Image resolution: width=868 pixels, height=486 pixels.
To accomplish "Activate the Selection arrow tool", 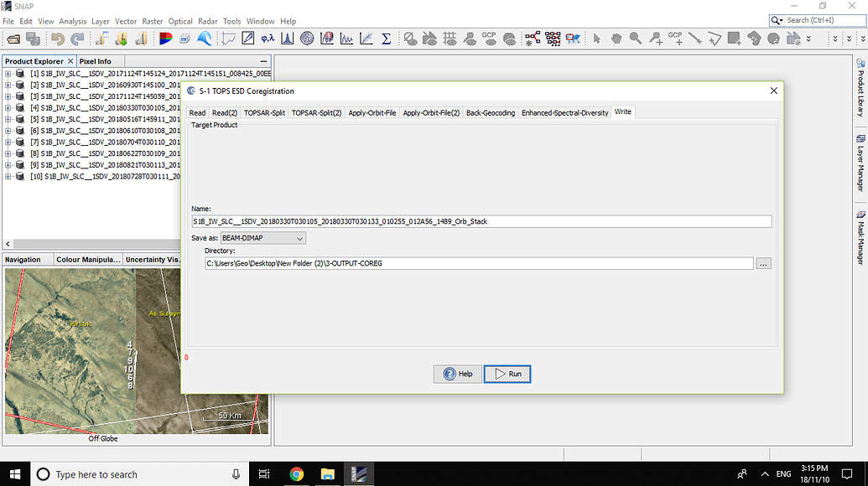I will [598, 38].
